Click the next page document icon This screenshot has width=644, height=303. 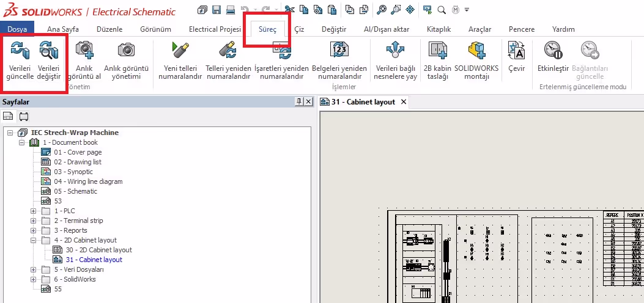tap(364, 10)
